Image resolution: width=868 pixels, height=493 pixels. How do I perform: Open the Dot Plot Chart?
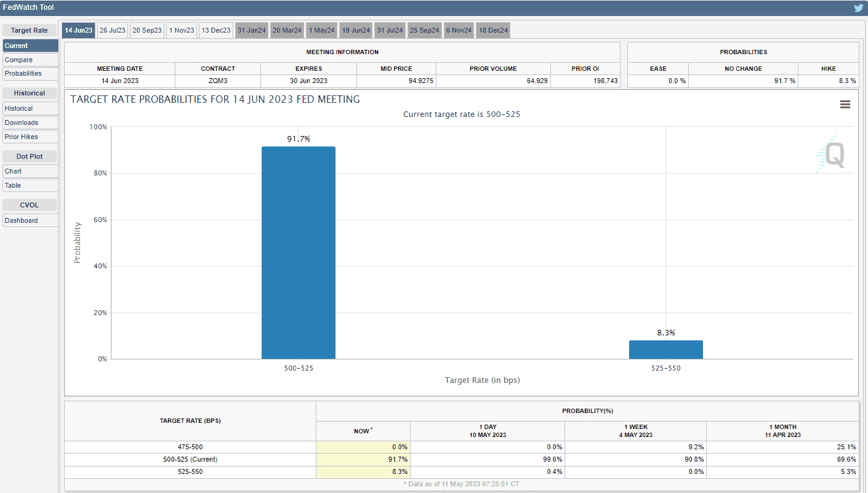pyautogui.click(x=30, y=171)
